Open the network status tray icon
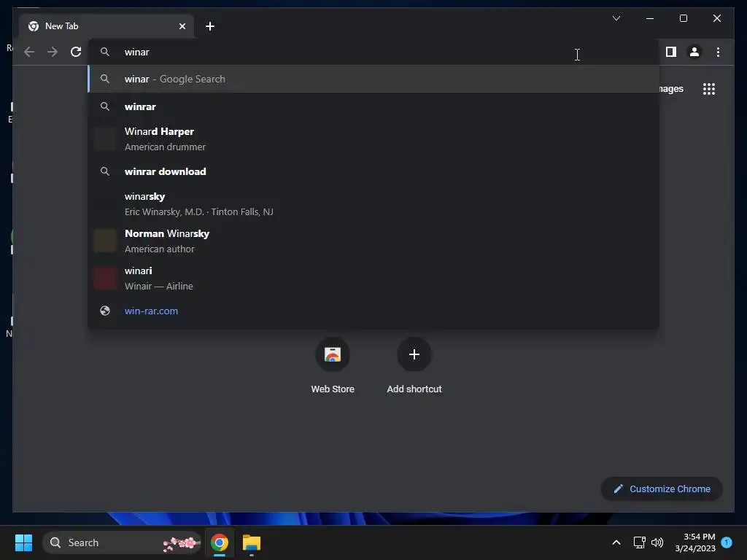This screenshot has height=560, width=747. (639, 542)
